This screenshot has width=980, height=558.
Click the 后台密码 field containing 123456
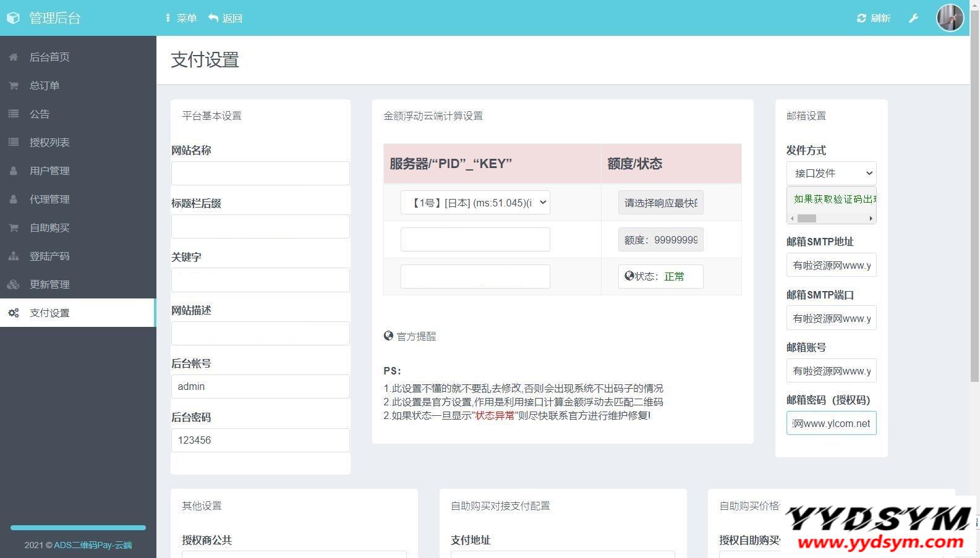(x=260, y=440)
